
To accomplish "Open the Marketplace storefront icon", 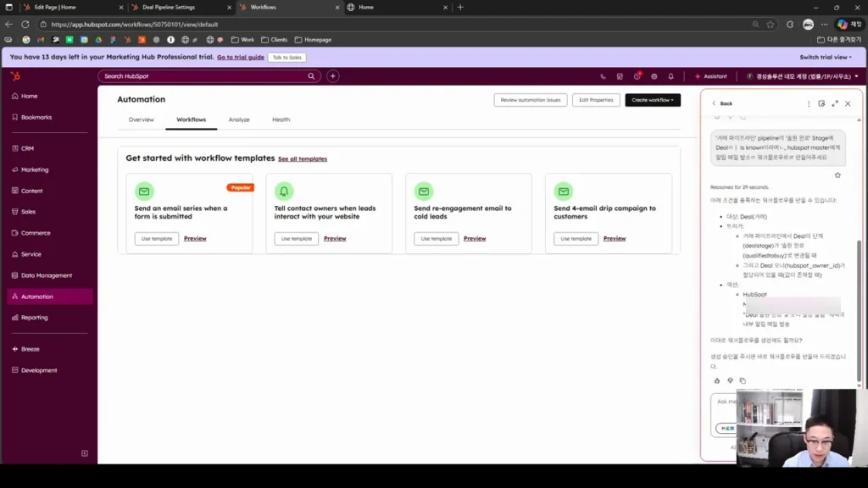I will tap(620, 76).
